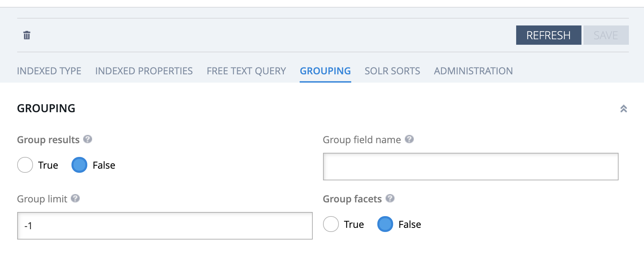
Task: Click the Group limit label
Action: (x=42, y=199)
